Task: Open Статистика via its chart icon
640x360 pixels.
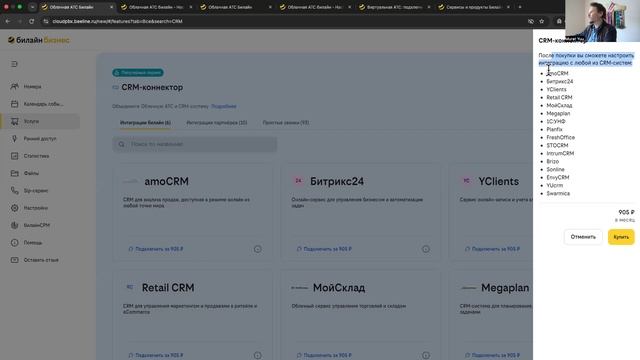Action: point(14,156)
